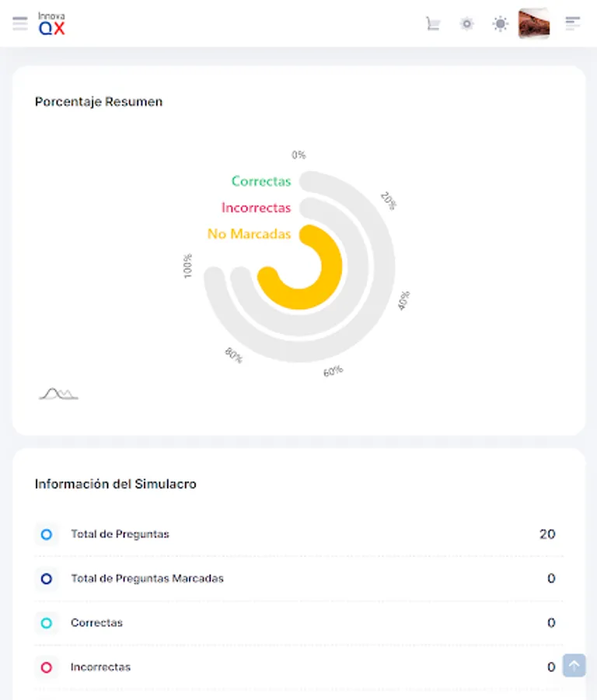Click the Información del Simulacro heading
The width and height of the screenshot is (597, 700).
pyautogui.click(x=116, y=484)
